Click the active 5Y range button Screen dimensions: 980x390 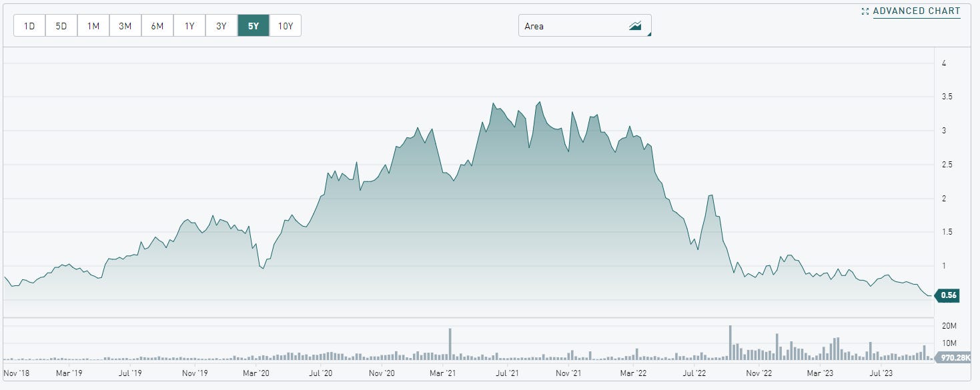pyautogui.click(x=254, y=26)
